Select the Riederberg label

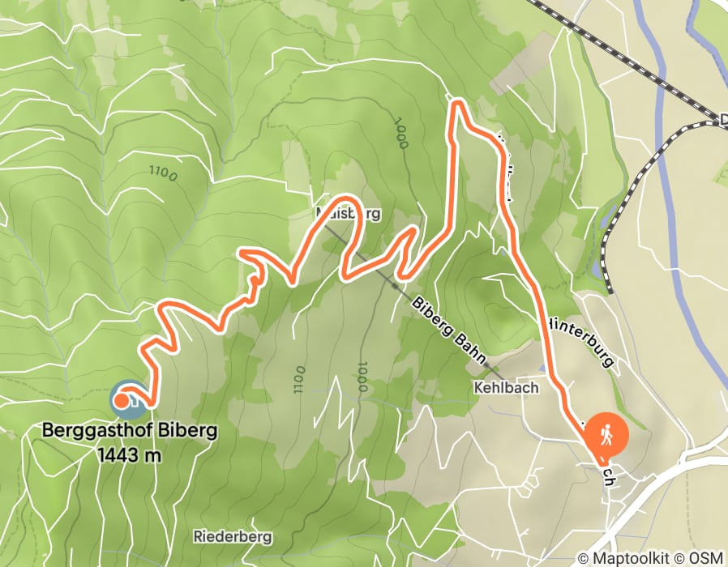(233, 537)
